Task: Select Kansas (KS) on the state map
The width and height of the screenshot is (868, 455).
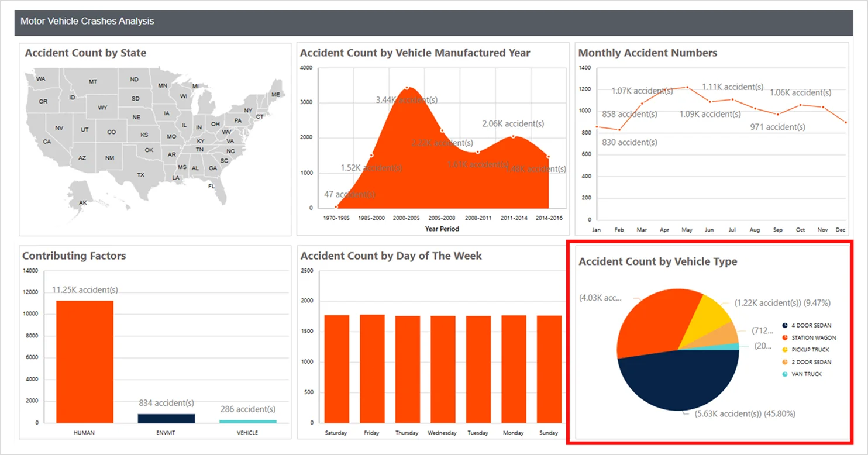Action: [144, 135]
